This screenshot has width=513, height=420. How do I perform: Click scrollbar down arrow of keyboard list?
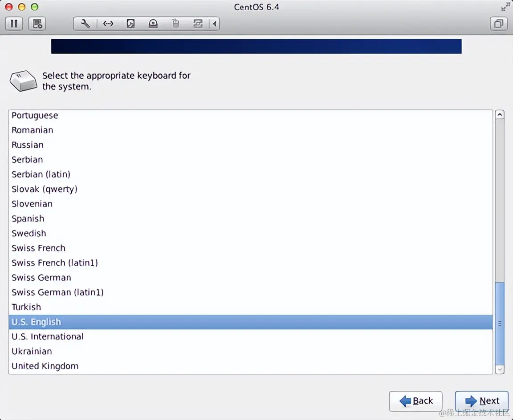pyautogui.click(x=500, y=369)
